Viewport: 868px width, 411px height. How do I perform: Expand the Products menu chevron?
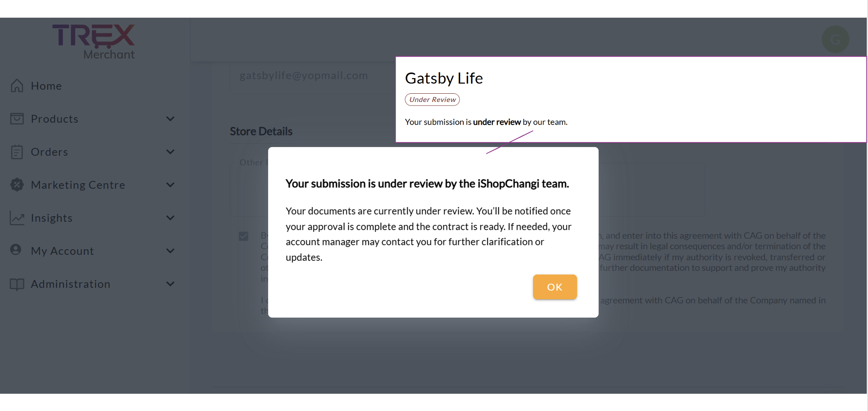click(x=170, y=119)
